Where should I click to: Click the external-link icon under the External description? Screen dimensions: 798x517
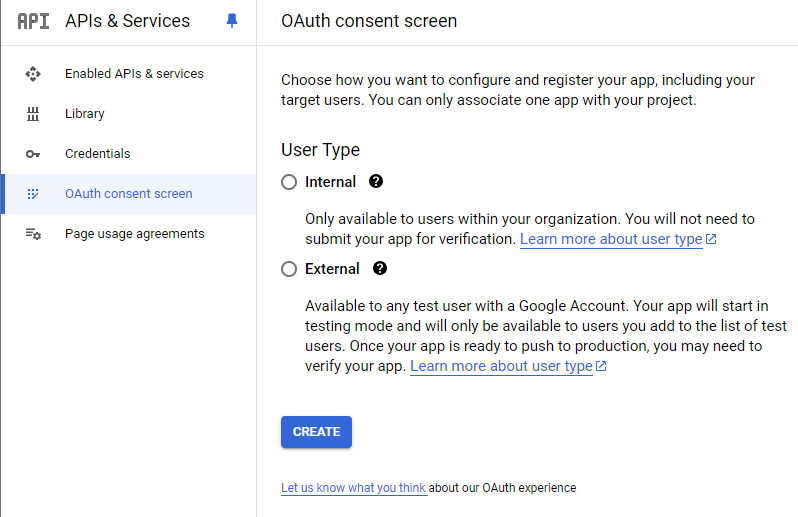pos(601,367)
